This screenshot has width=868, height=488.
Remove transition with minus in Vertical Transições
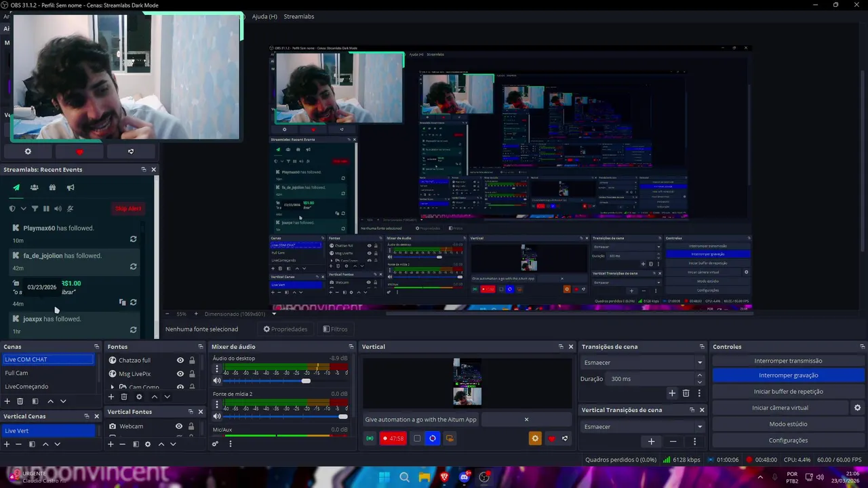point(673,441)
